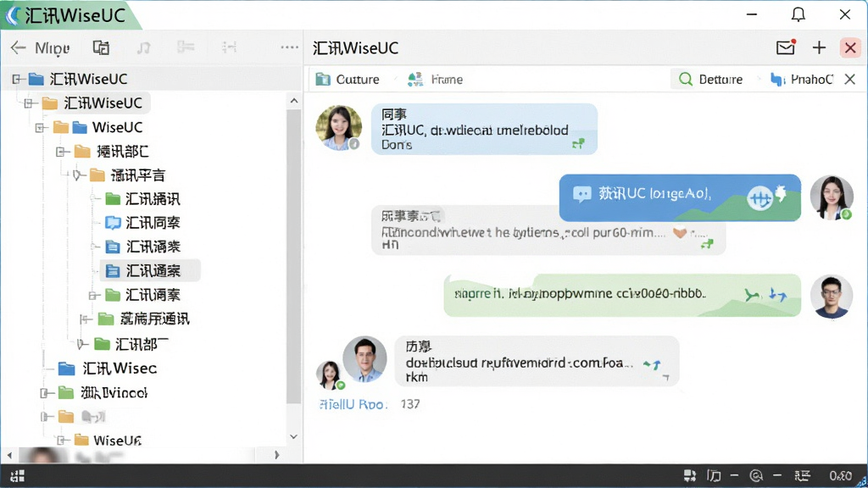The width and height of the screenshot is (868, 488).
Task: Click reply icon on 同事 message bubble
Action: point(578,144)
